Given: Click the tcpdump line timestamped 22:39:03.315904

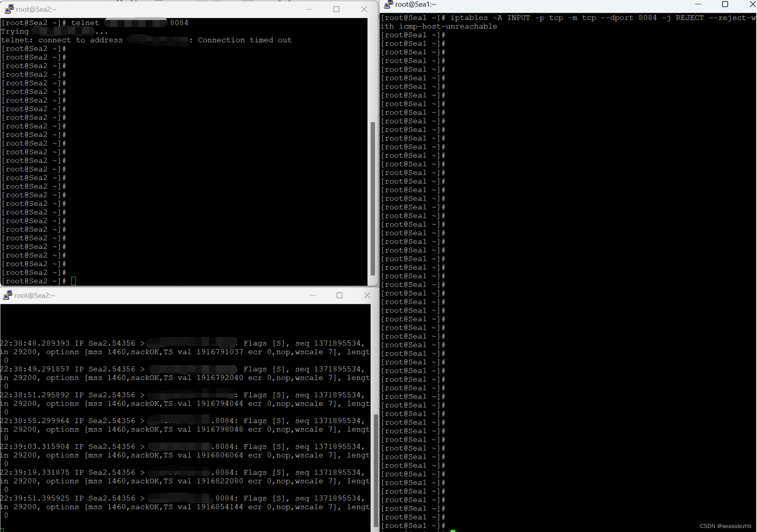Looking at the screenshot, I should click(182, 447).
